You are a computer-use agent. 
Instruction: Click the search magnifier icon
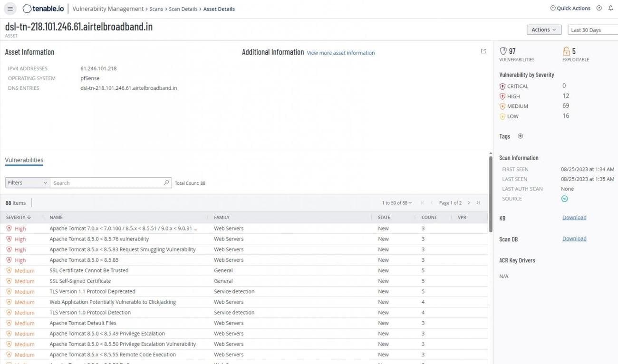pos(166,182)
